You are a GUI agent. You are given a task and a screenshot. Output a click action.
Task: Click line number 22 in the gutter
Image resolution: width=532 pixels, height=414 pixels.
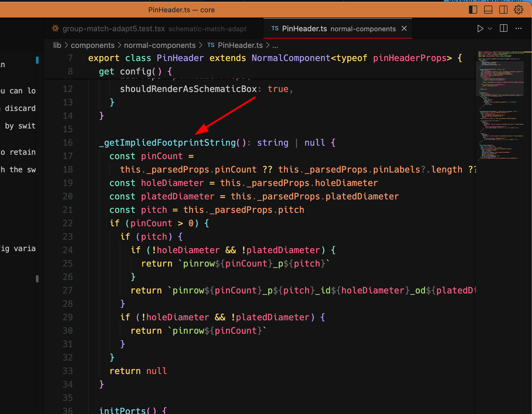pos(68,223)
